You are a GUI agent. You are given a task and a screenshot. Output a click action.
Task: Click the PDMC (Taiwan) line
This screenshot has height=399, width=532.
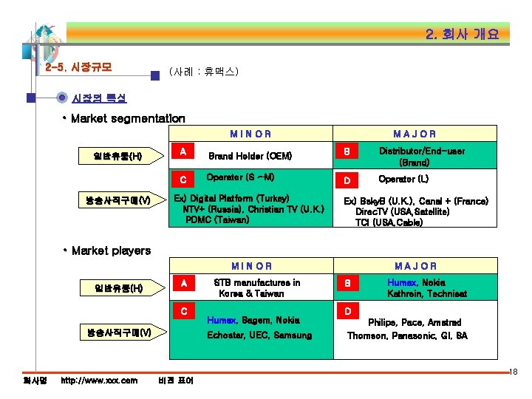coord(217,219)
